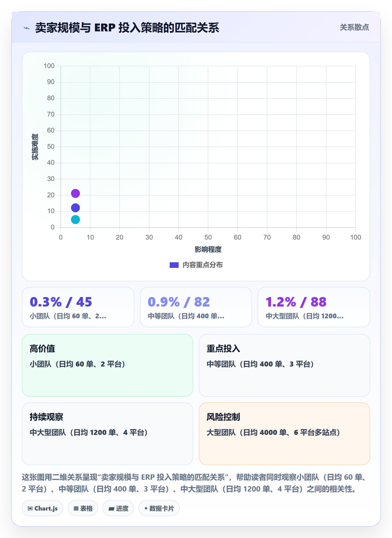Click the 影响程度 x-axis title

[x=208, y=249]
